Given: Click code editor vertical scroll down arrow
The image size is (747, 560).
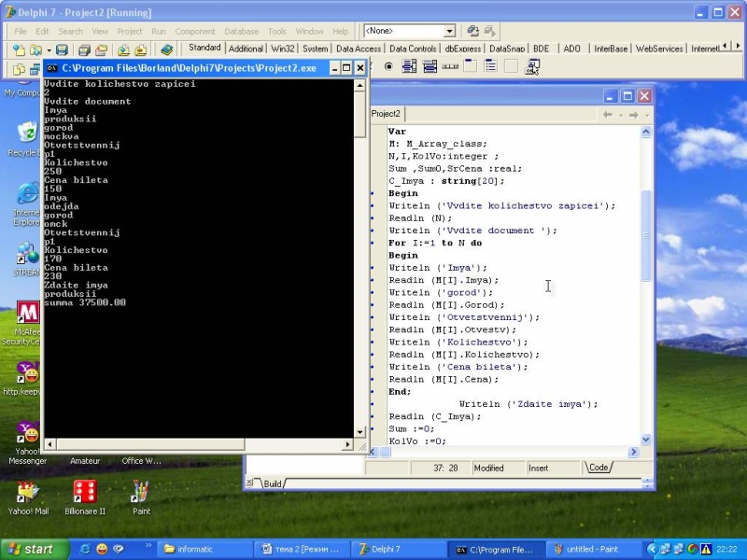Looking at the screenshot, I should 646,439.
